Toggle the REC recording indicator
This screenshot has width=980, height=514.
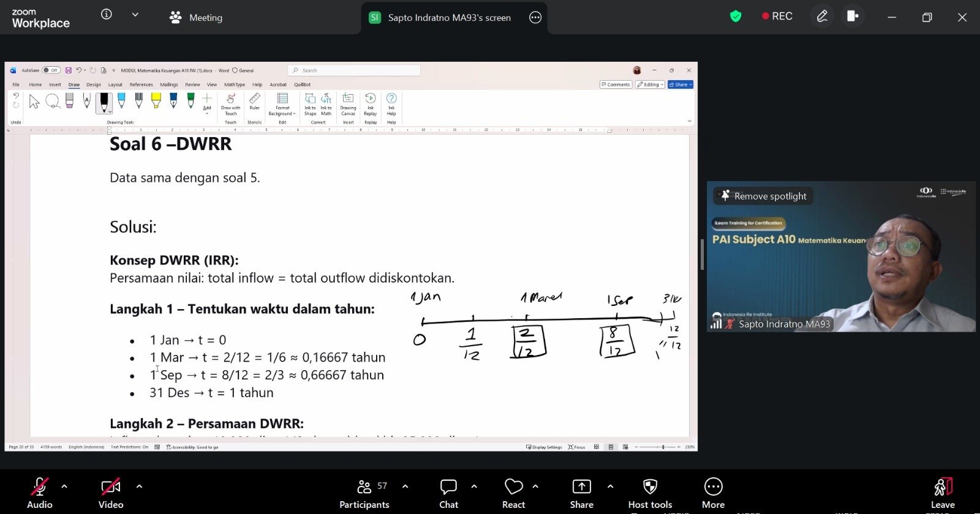[x=777, y=17]
